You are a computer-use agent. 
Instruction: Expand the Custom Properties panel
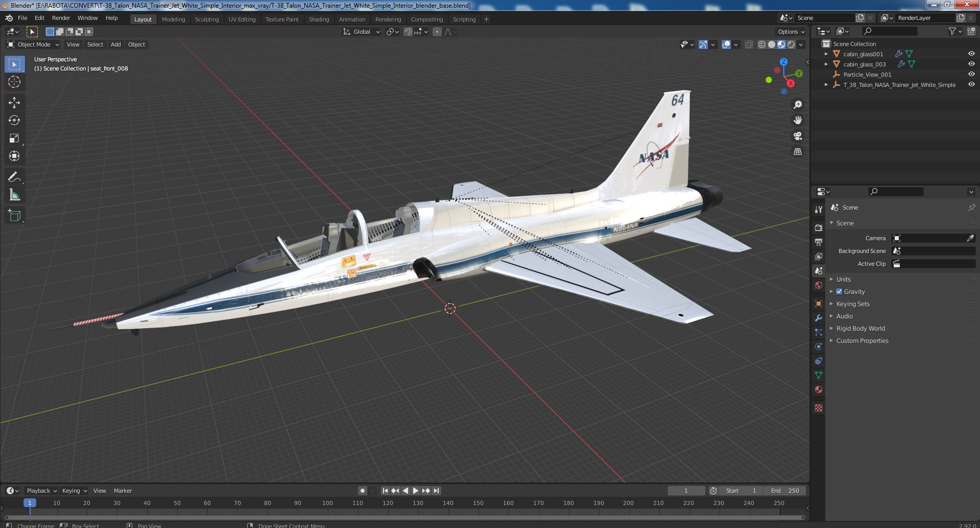click(x=862, y=340)
